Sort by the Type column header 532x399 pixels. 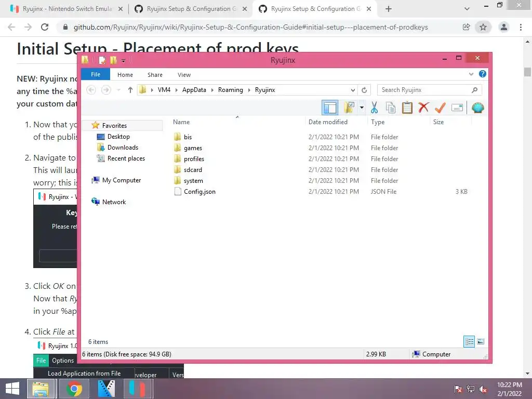[x=378, y=122]
